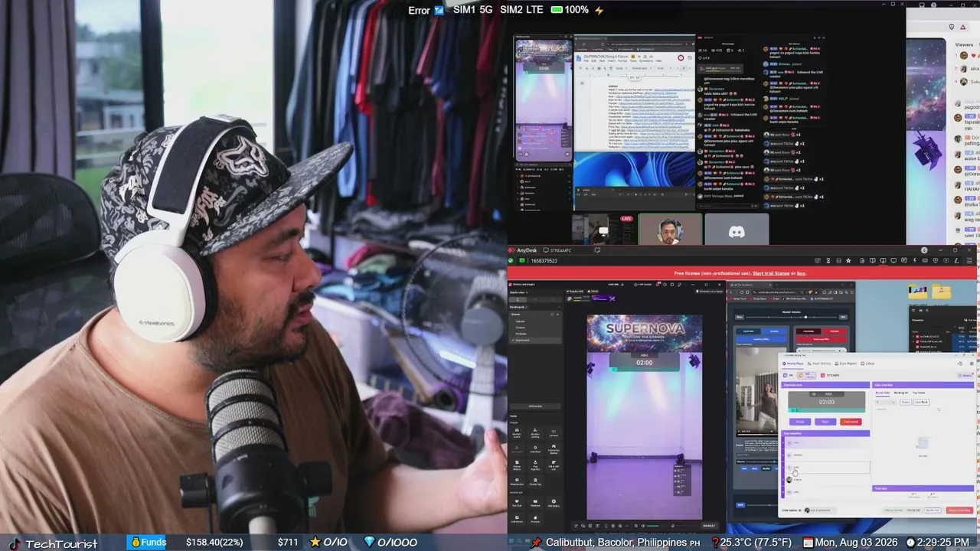The height and width of the screenshot is (551, 980).
Task: Select the STICKERS sub-tab
Action: click(x=830, y=375)
